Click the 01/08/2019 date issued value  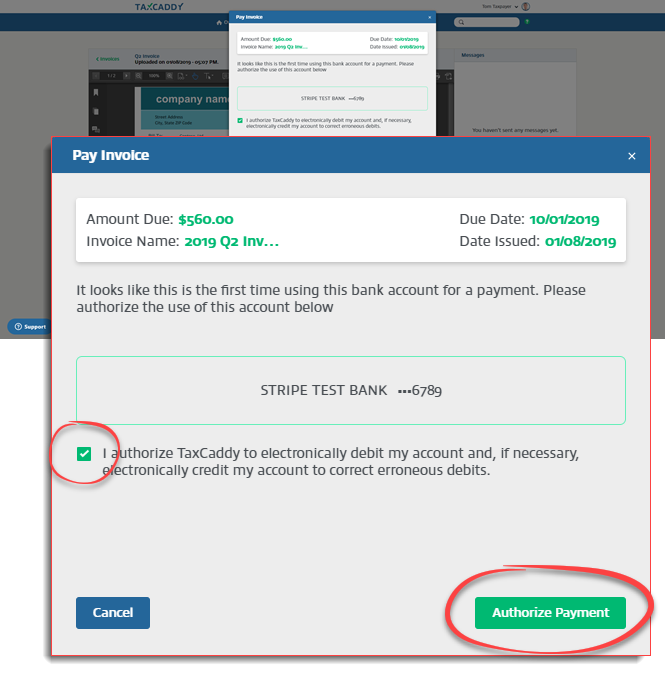tap(580, 241)
